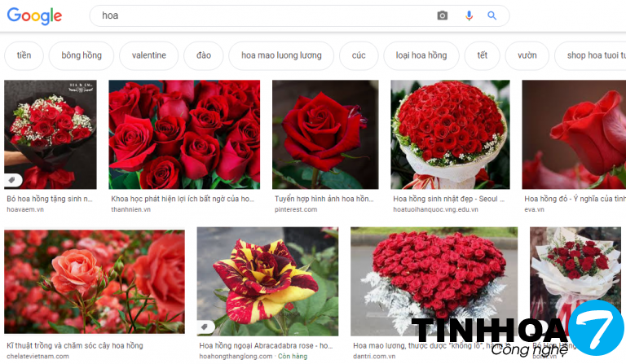Open chelatevietnam.com rose care link

(38, 356)
